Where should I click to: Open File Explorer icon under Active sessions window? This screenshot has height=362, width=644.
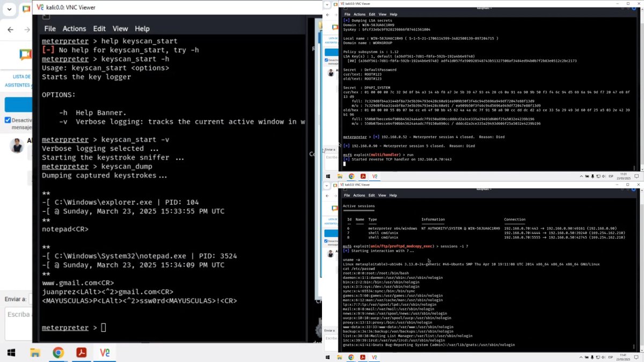tap(340, 357)
